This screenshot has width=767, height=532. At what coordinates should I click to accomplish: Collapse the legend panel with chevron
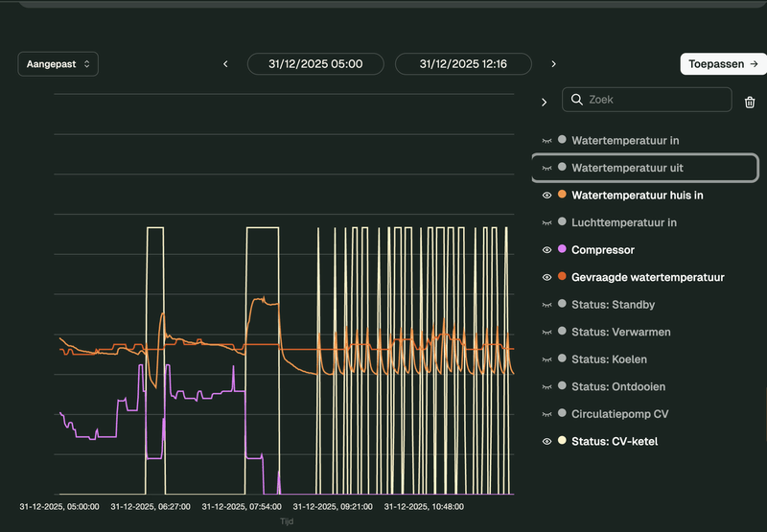click(545, 102)
